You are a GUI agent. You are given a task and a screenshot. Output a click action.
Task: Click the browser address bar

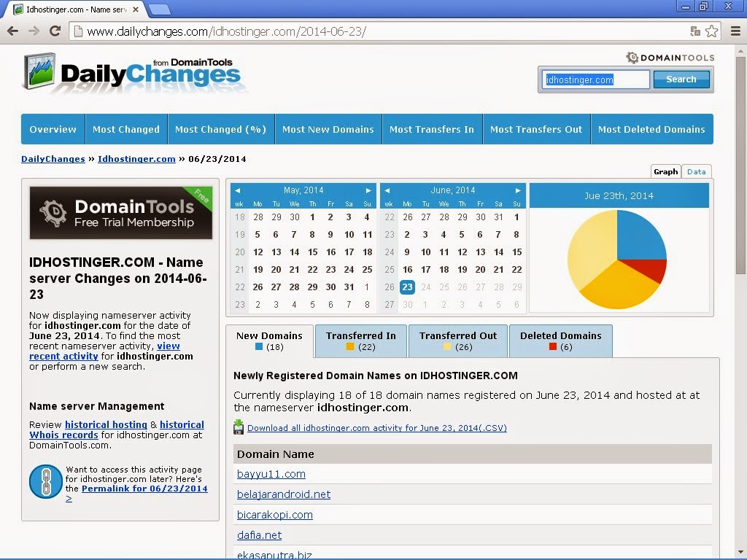(381, 31)
